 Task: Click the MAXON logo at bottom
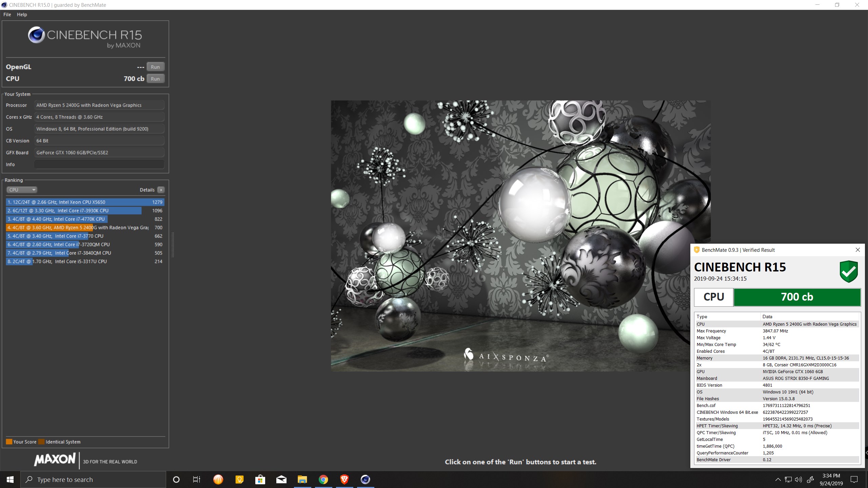click(x=55, y=459)
